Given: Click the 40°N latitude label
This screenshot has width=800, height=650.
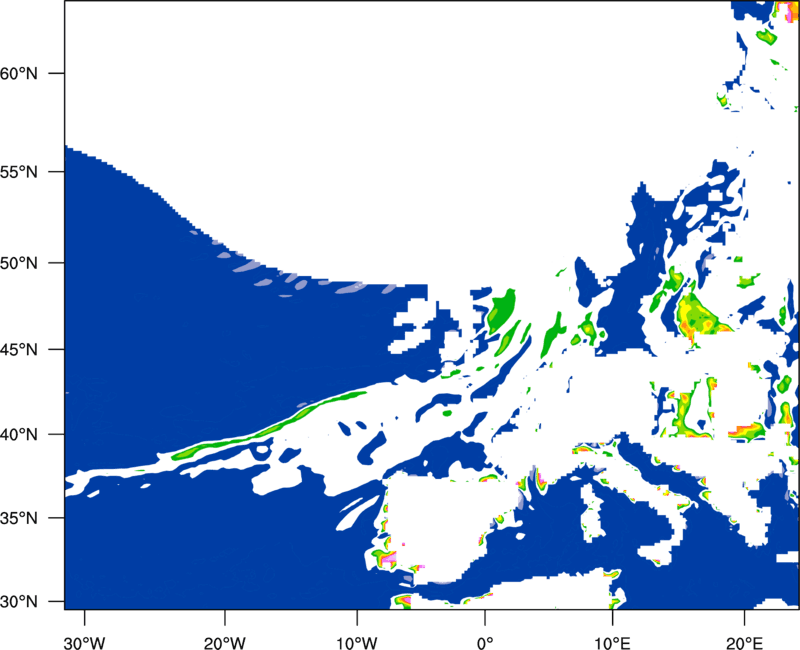Looking at the screenshot, I should pyautogui.click(x=19, y=435).
